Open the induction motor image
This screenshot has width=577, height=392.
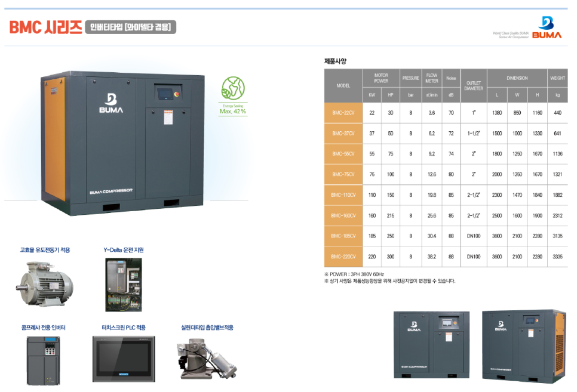[x=45, y=284]
